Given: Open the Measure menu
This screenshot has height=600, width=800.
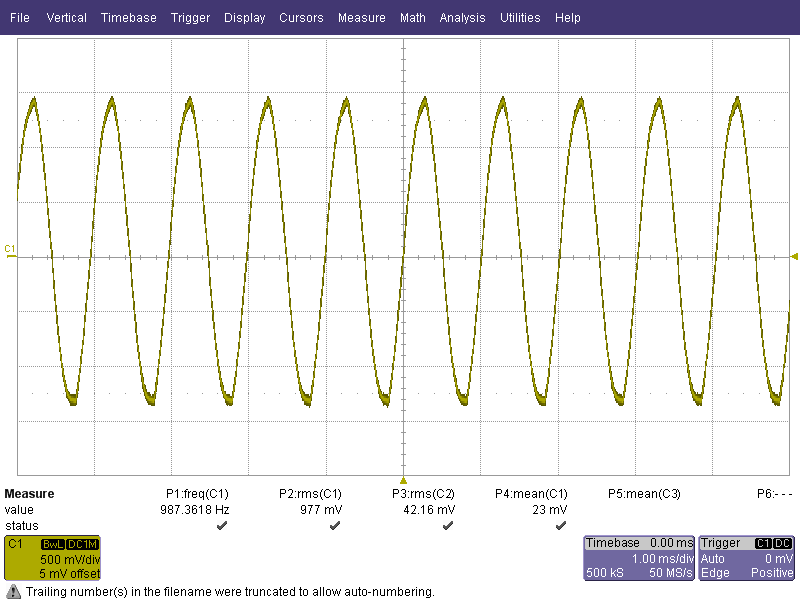Looking at the screenshot, I should (x=362, y=18).
